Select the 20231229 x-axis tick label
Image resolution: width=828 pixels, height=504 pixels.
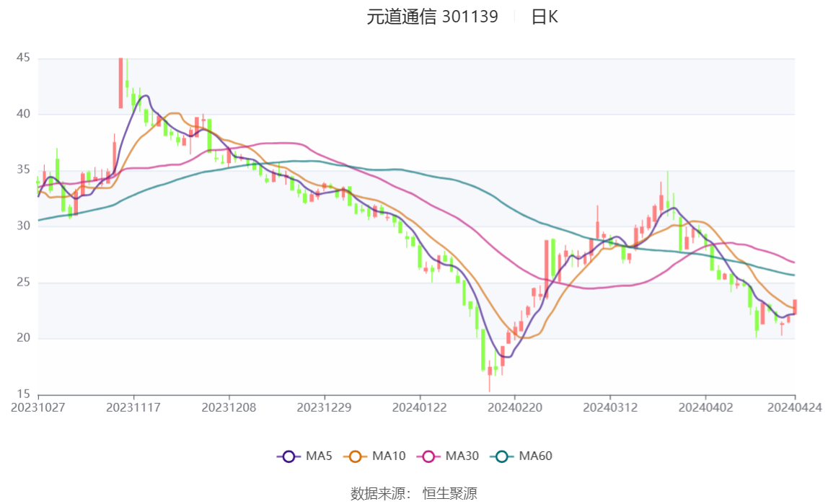(x=325, y=407)
